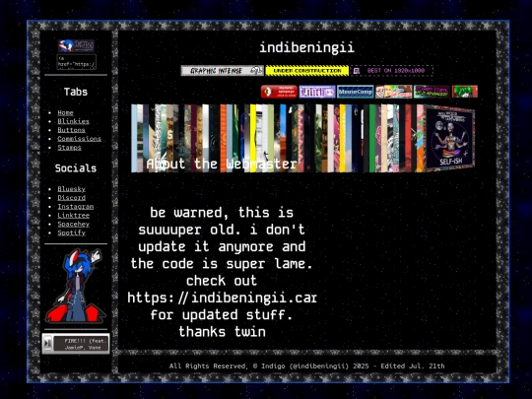Open the Linktree link

(73, 216)
